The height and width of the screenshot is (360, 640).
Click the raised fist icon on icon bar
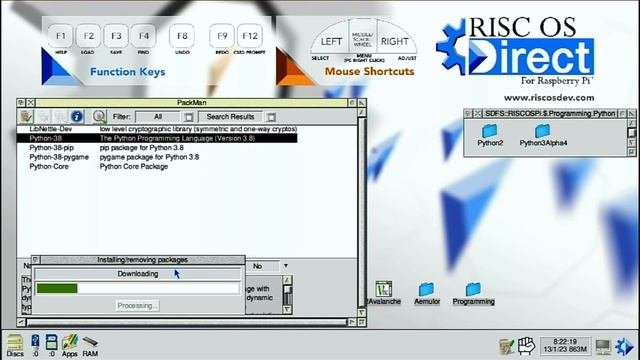pyautogui.click(x=527, y=345)
